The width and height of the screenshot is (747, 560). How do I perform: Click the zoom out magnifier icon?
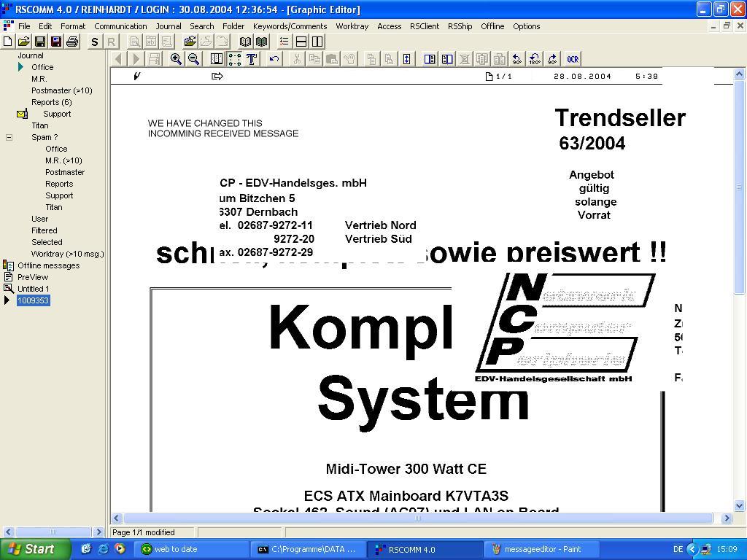click(x=193, y=59)
